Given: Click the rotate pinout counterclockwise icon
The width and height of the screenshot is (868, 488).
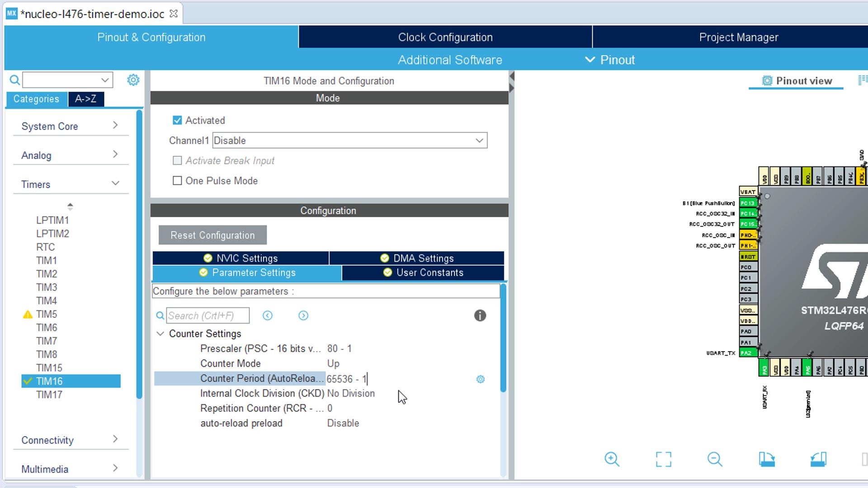Looking at the screenshot, I should click(818, 459).
